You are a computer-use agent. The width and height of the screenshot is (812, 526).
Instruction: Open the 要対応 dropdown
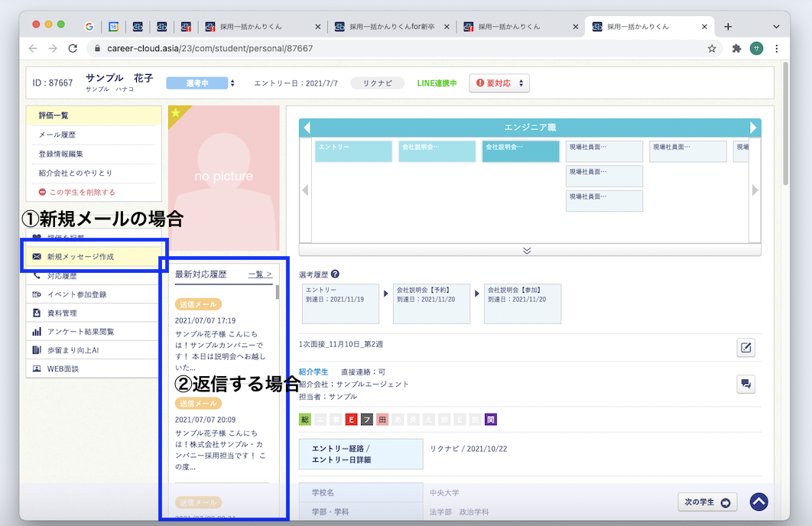point(499,83)
